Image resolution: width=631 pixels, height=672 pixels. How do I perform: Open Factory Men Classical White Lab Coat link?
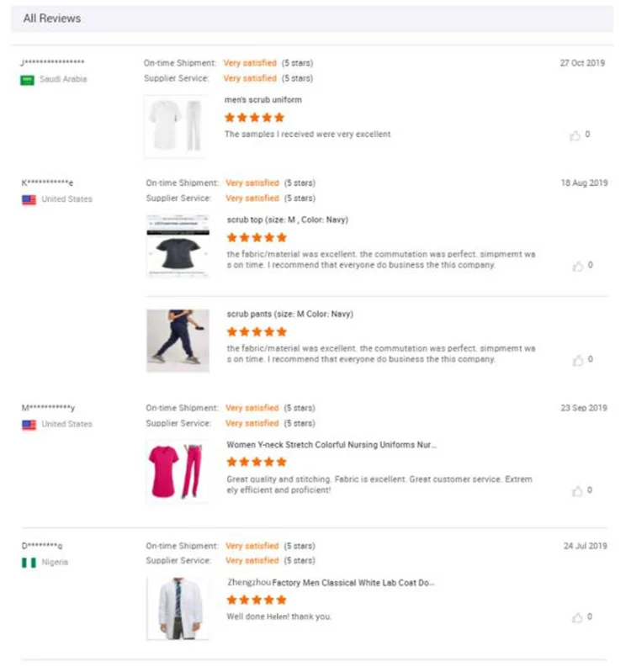(x=331, y=582)
